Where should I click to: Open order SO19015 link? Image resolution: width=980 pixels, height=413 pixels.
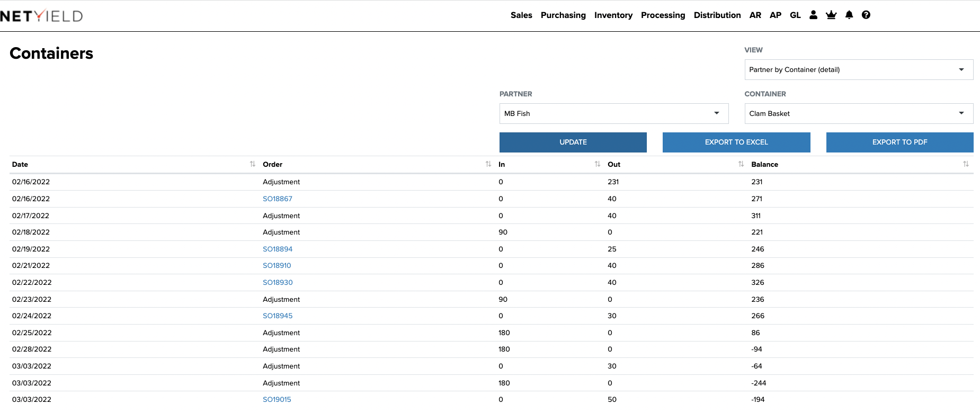pos(277,399)
